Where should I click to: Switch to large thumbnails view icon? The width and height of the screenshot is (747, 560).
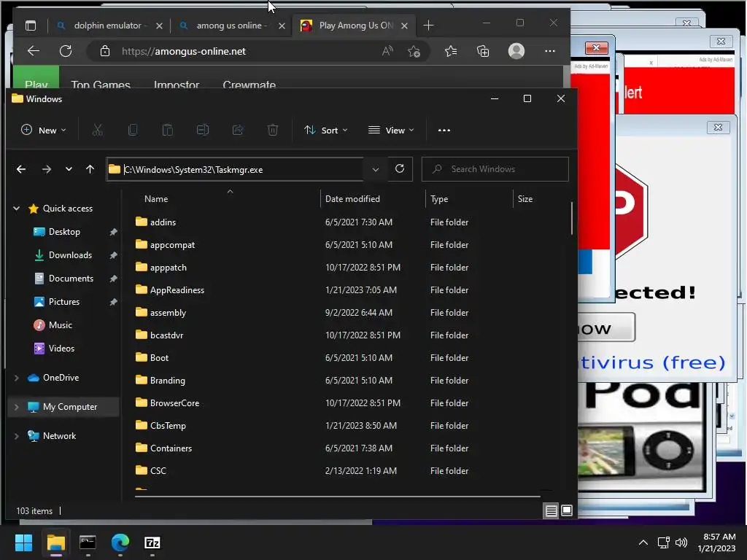pos(567,510)
